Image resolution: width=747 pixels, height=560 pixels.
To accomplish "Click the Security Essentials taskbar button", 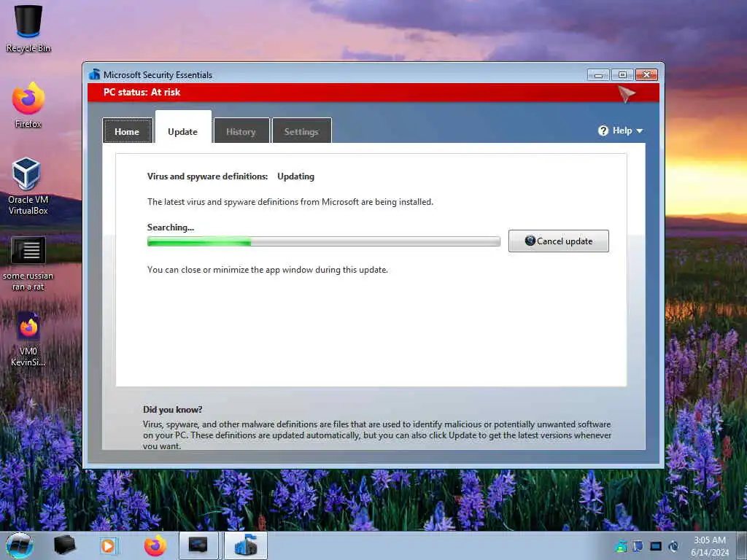I will (245, 545).
